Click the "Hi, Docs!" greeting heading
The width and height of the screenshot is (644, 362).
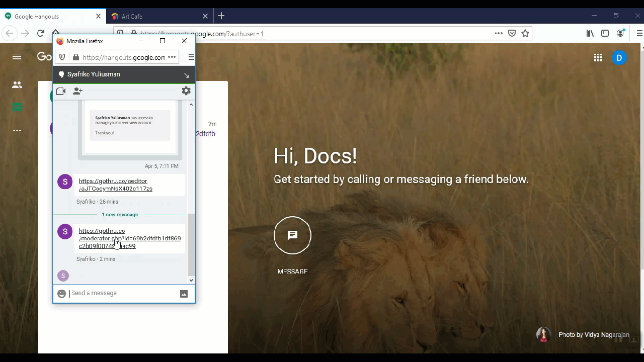coord(315,156)
